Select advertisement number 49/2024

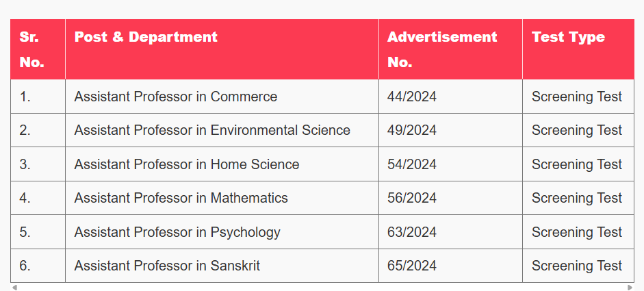pos(411,130)
